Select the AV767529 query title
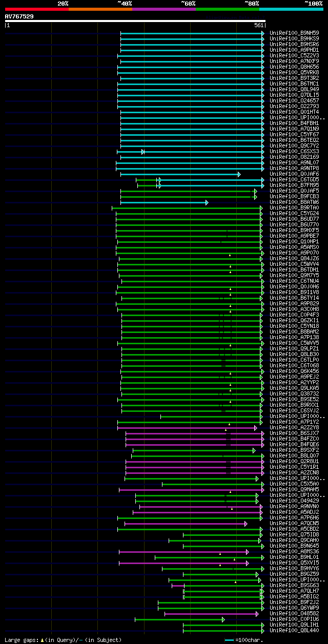The image size is (328, 644). pos(19,16)
